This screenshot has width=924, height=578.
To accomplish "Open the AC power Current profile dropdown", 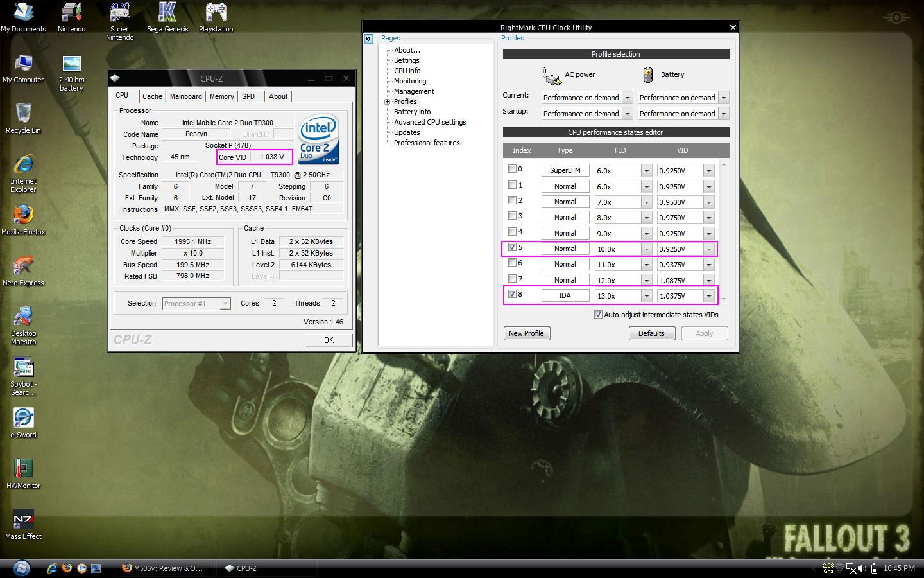I will point(628,98).
